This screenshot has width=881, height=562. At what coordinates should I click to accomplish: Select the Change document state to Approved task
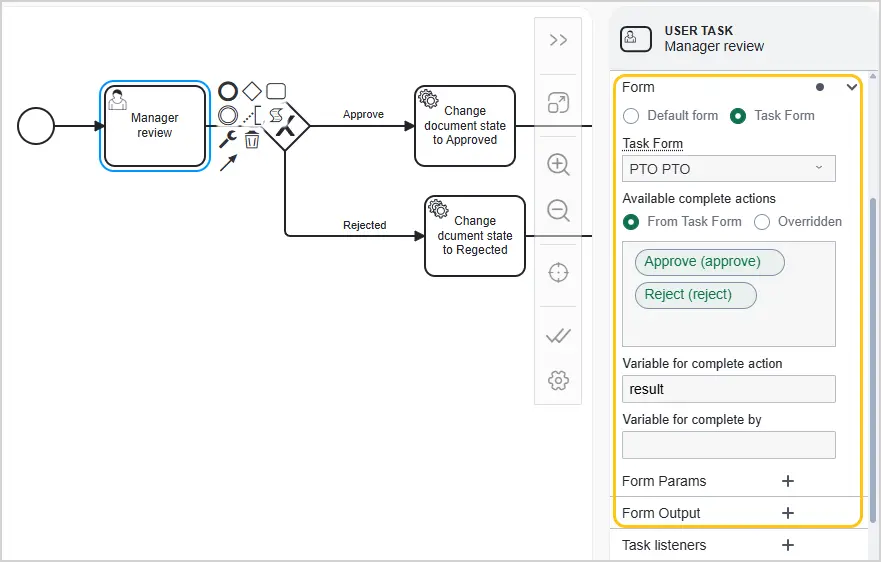click(465, 126)
